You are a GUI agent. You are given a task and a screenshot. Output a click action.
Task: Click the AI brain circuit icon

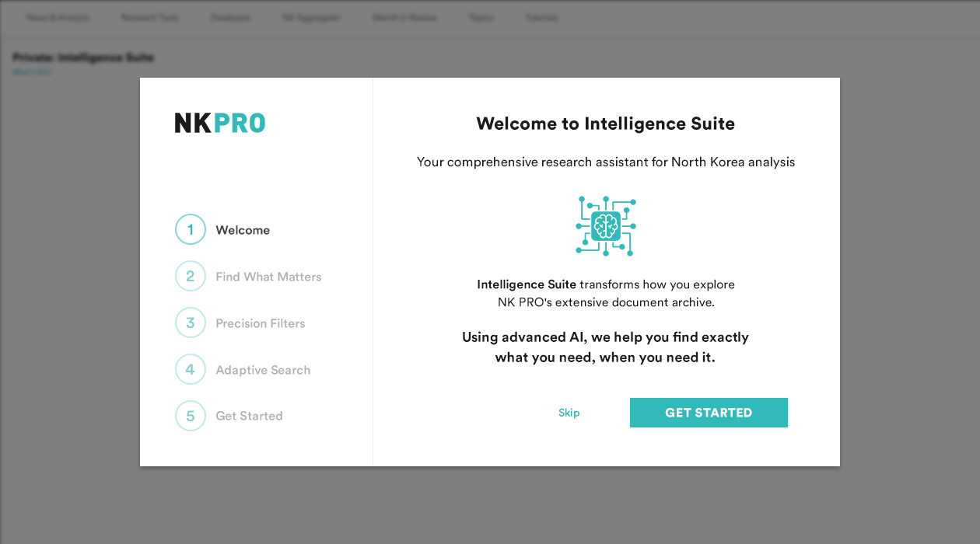pos(606,225)
